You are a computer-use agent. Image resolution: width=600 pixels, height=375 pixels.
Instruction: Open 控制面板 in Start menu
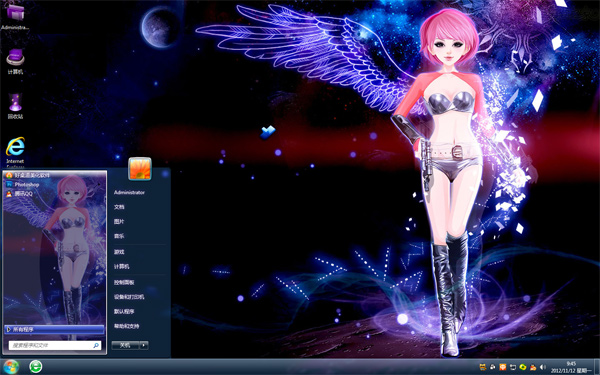124,282
